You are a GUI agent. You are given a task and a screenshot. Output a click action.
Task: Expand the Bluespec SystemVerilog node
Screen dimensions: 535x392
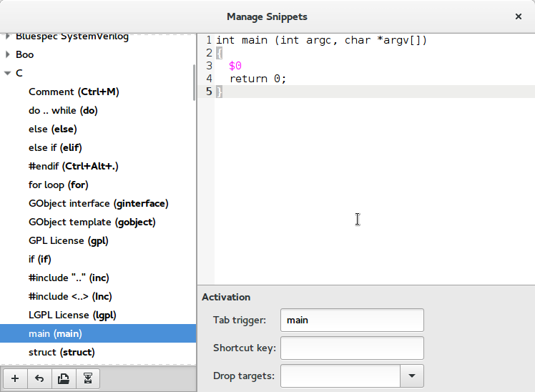(8, 36)
